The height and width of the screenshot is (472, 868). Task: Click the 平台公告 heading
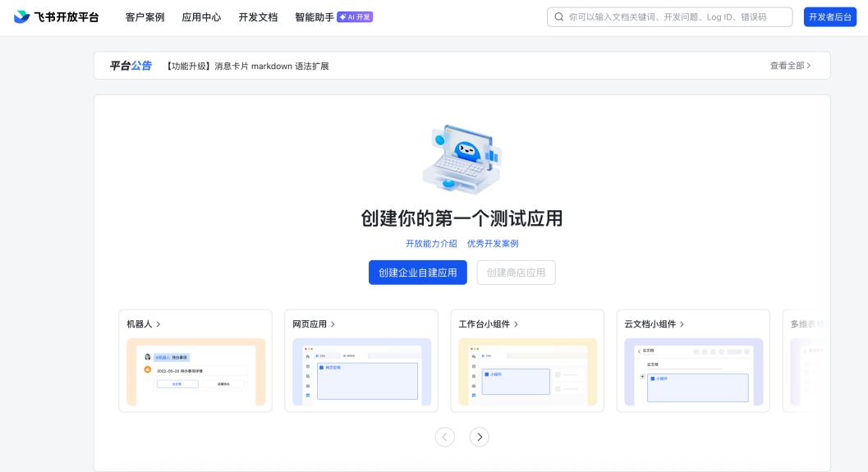click(x=131, y=66)
